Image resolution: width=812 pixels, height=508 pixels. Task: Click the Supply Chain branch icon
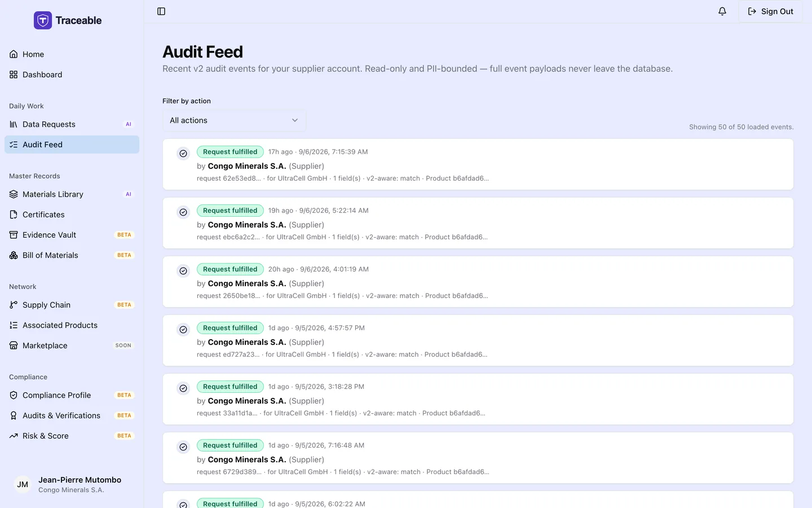[x=14, y=305]
